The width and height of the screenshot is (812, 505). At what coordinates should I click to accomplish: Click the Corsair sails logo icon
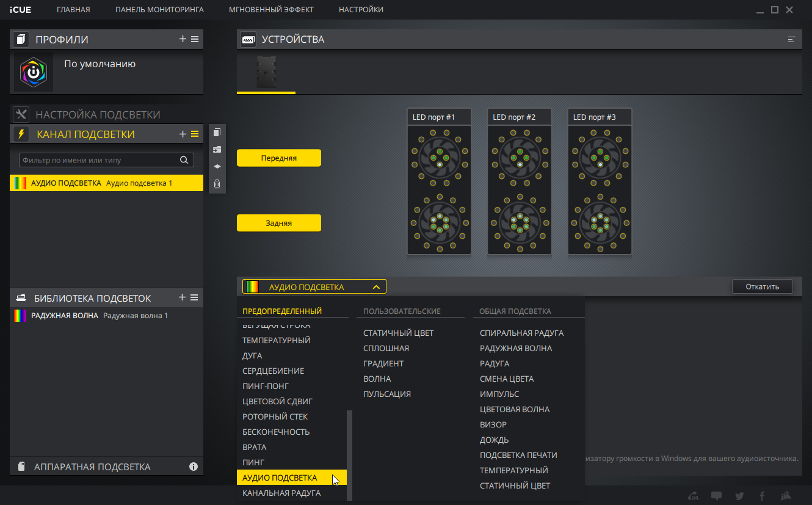pyautogui.click(x=786, y=496)
